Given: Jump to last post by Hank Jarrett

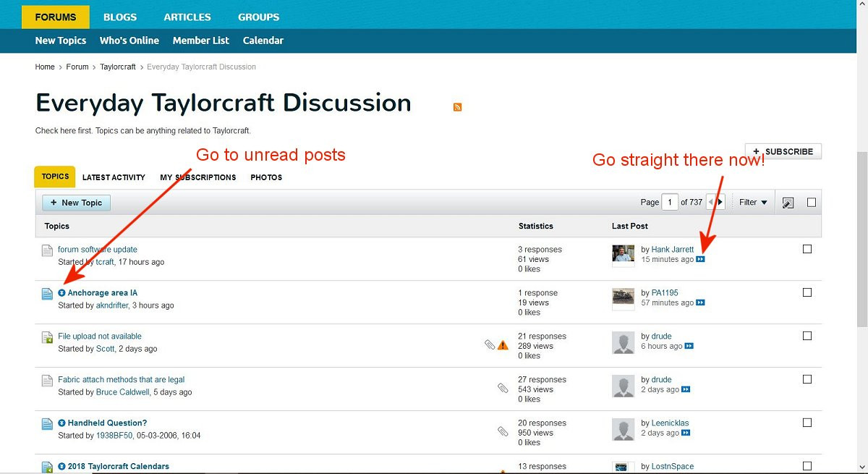Looking at the screenshot, I should point(700,259).
